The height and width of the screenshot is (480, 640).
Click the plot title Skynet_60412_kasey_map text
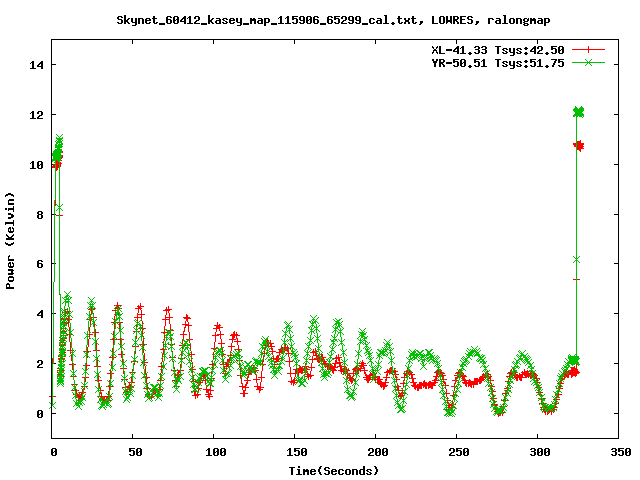coord(333,20)
